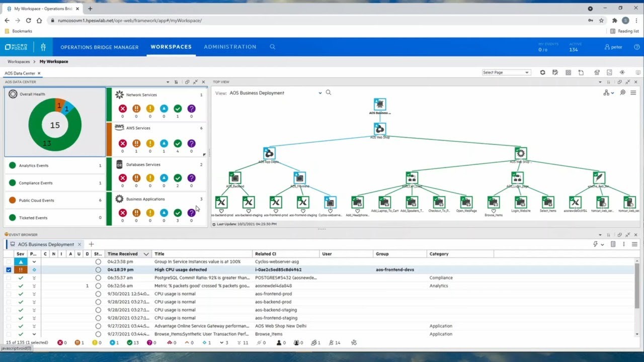Click the major status icon in Business Applications
This screenshot has height=362, width=644.
click(136, 213)
